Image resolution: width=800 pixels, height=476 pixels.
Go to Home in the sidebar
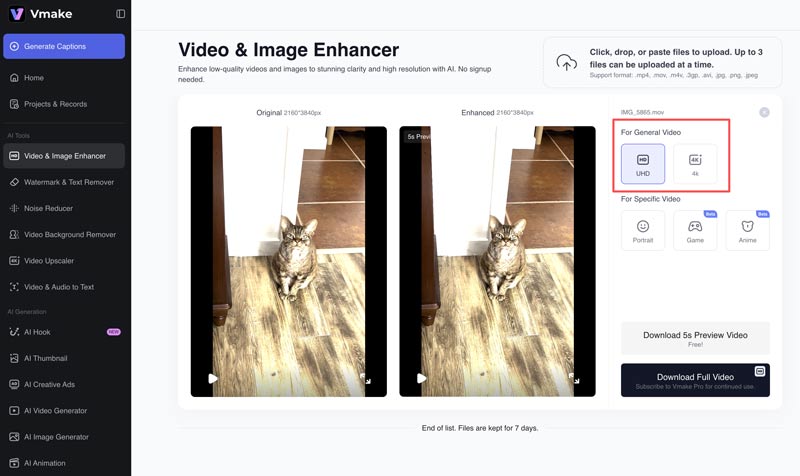64,78
